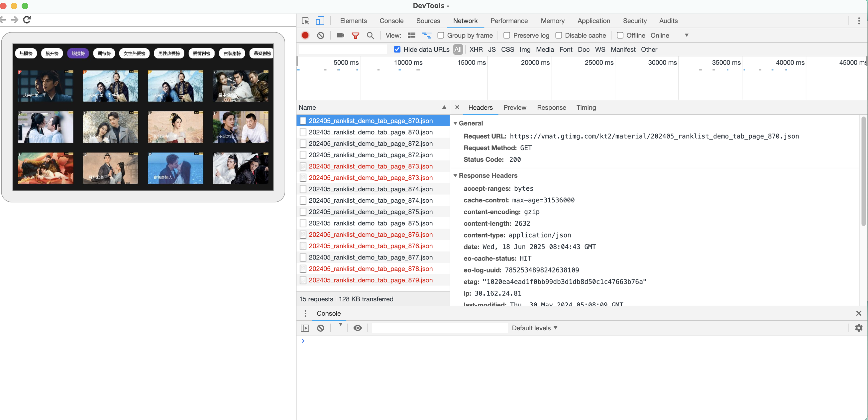
Task: Activate the inspect element picker
Action: click(305, 21)
